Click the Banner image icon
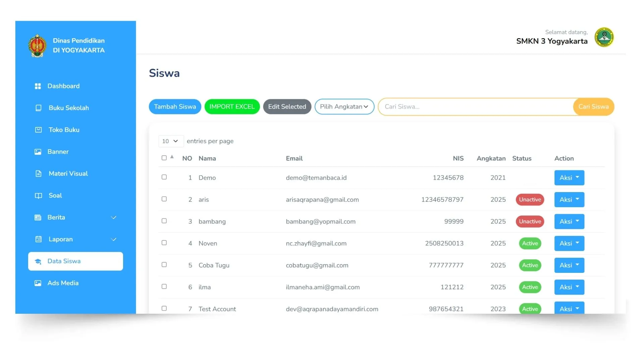Viewport: 644px width, 362px height. (x=38, y=152)
